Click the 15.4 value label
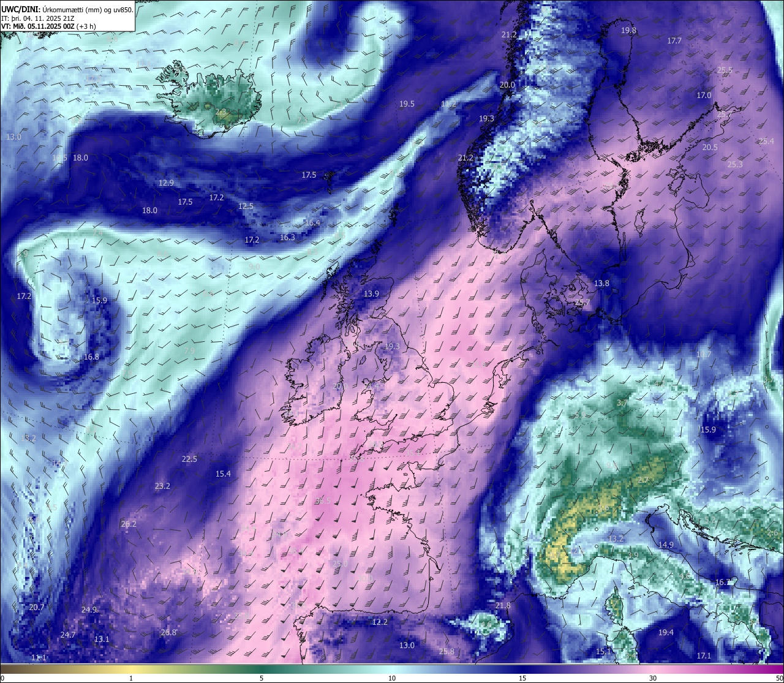The height and width of the screenshot is (683, 784). [224, 474]
